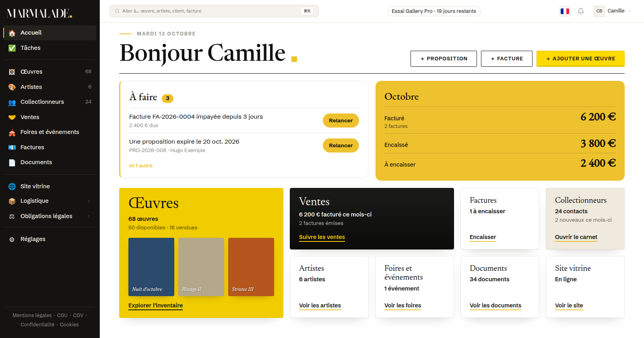Click the house icon beside Accueil
Viewport: 644px width, 338px height.
[12, 33]
